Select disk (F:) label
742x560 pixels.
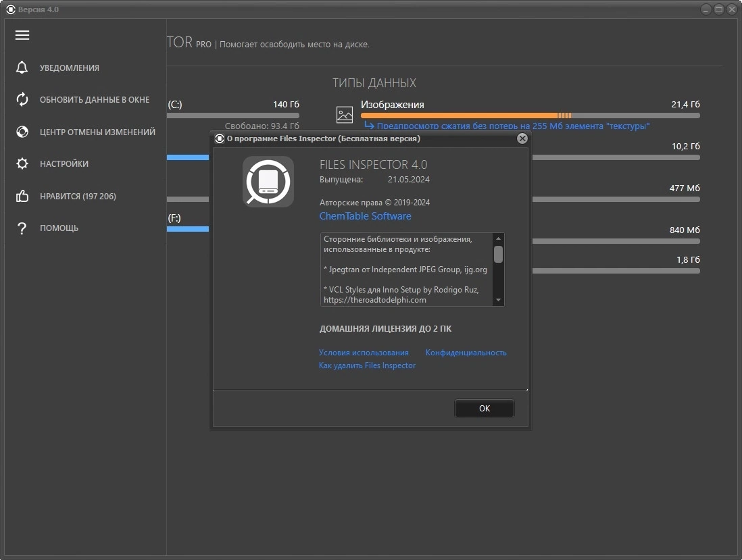(x=174, y=218)
